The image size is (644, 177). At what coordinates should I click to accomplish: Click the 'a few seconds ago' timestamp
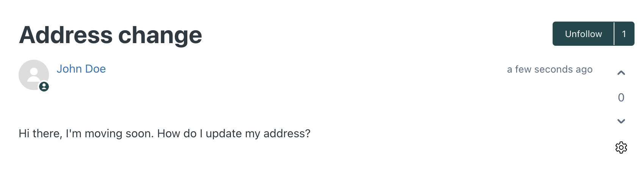click(x=550, y=69)
